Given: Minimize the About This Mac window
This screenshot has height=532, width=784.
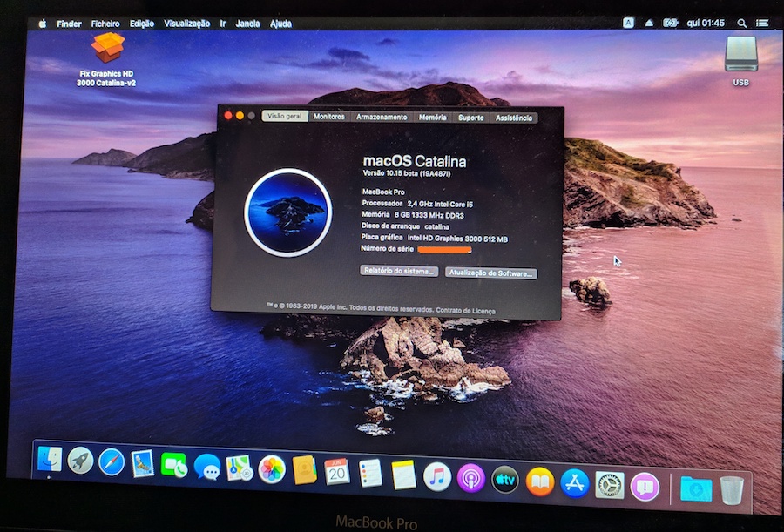Looking at the screenshot, I should (240, 116).
